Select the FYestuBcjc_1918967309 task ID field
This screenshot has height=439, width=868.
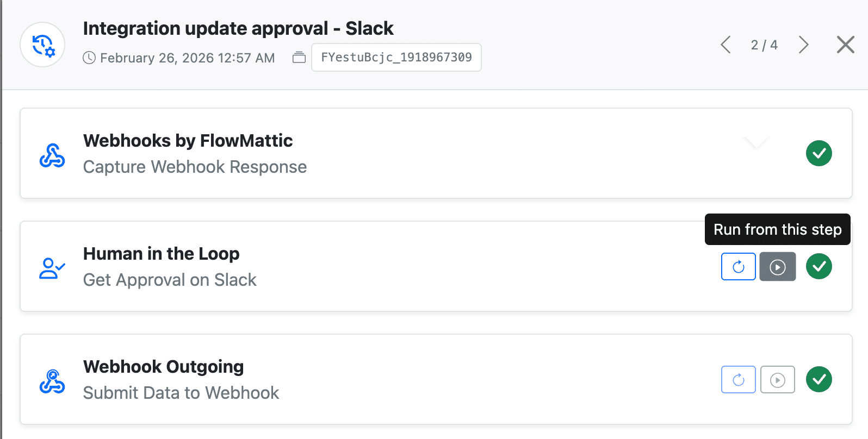point(396,57)
